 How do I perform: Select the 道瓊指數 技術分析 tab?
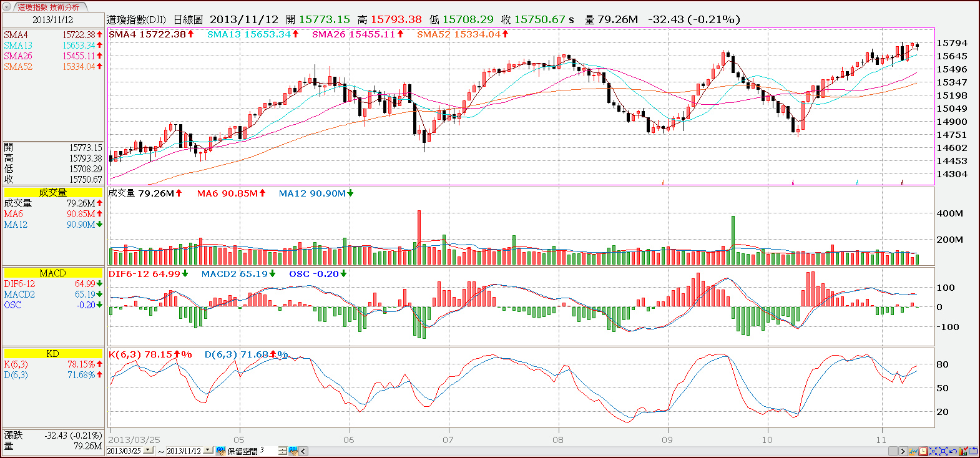click(49, 7)
